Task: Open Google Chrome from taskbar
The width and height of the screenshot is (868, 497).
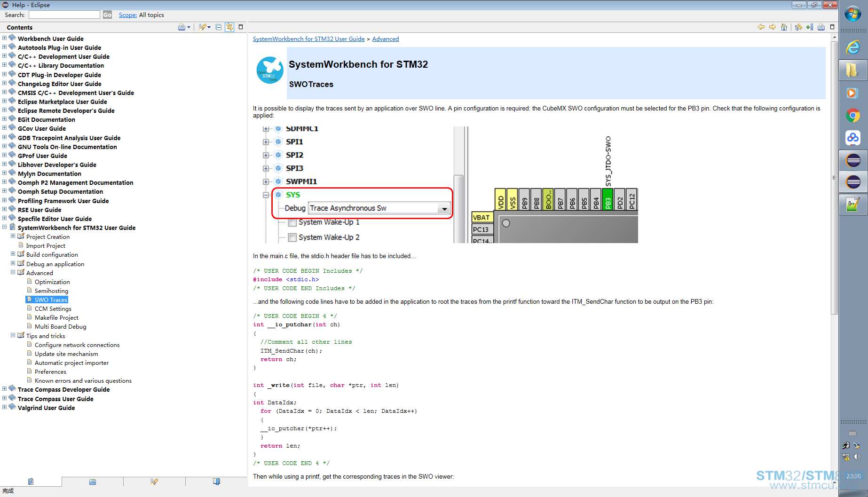Action: (x=853, y=115)
